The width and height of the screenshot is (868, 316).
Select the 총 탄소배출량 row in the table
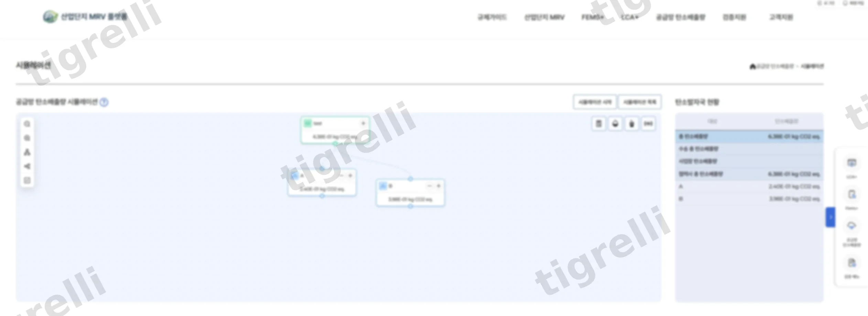tap(749, 137)
